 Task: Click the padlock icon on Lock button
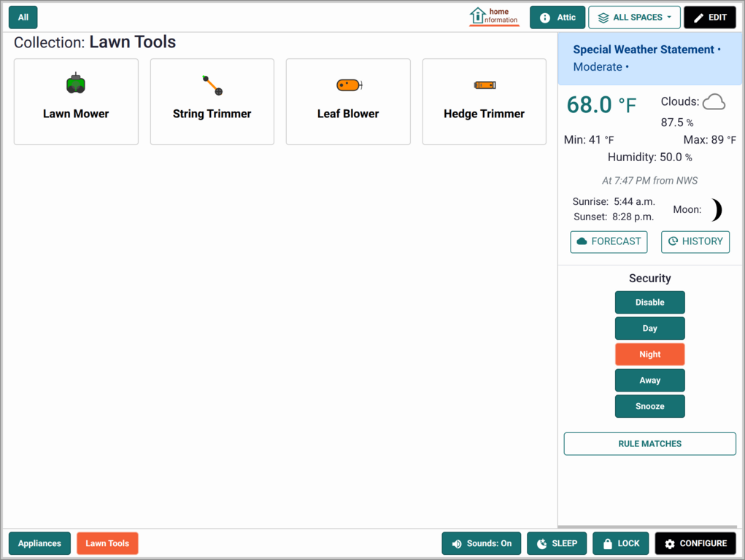pos(607,544)
